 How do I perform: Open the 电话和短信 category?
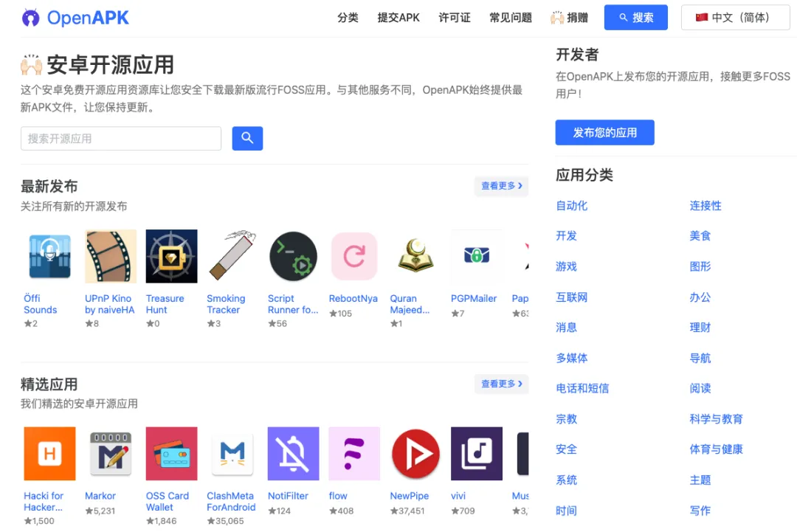click(x=582, y=389)
